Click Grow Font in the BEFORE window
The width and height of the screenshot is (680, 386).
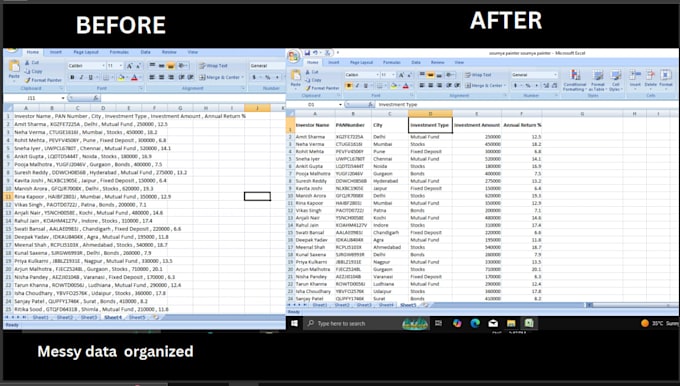click(129, 66)
